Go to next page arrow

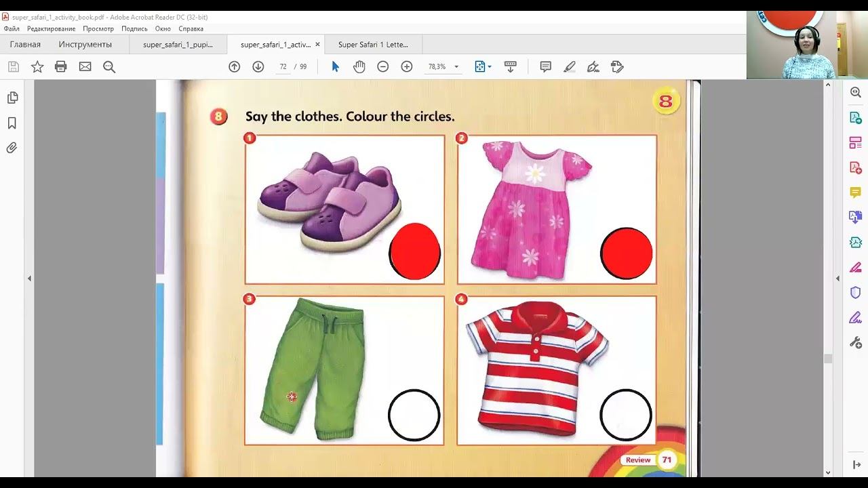coord(258,66)
